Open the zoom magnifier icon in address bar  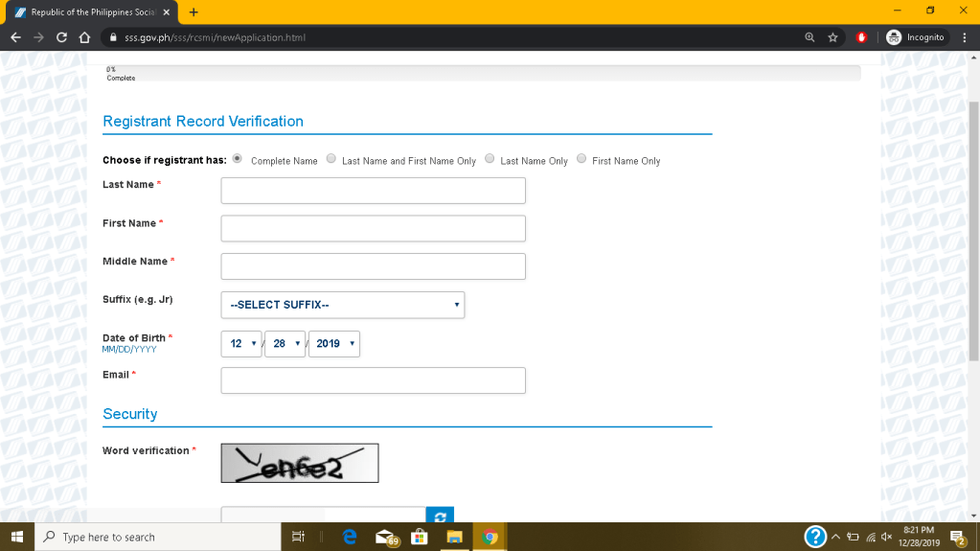pos(809,37)
